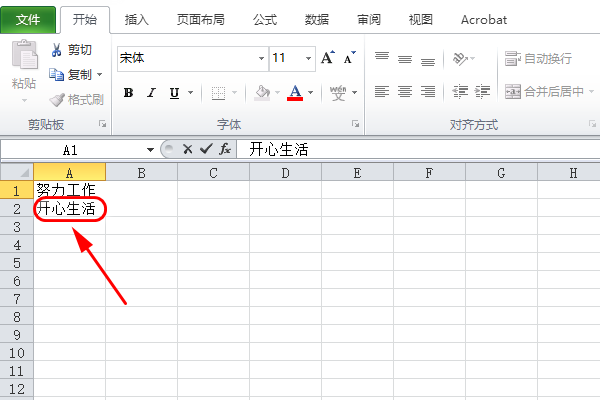
Task: Click the Paste clipboard icon
Action: click(x=24, y=54)
